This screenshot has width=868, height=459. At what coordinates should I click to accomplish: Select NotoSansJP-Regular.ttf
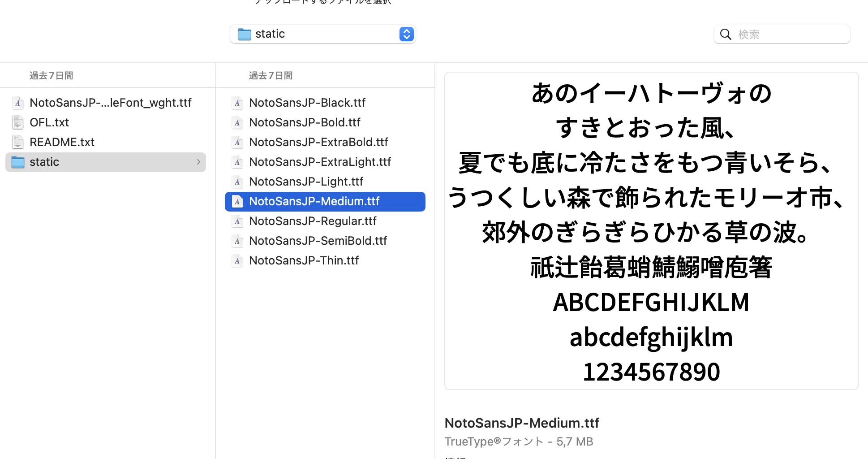325,221
